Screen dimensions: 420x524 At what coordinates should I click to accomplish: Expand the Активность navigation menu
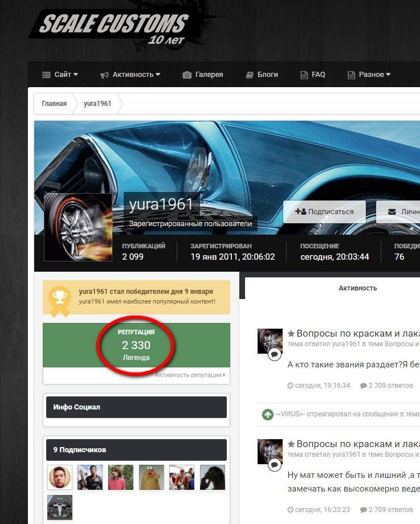click(x=130, y=75)
